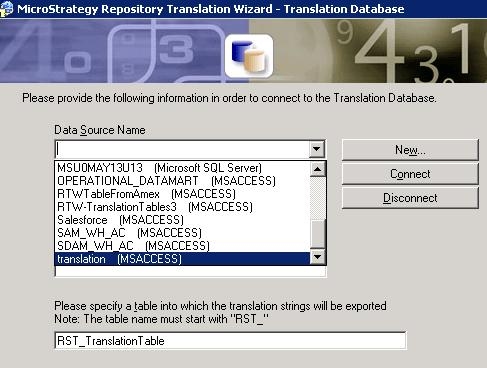Select RTW-TranslationTables3 (MSACCESS) entry
Screen dimensions: 487x368
(182, 207)
